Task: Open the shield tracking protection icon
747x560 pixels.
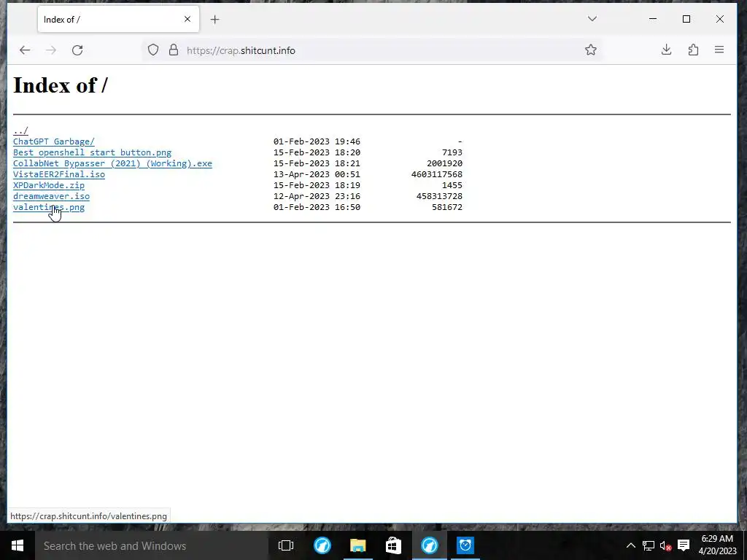Action: point(153,50)
